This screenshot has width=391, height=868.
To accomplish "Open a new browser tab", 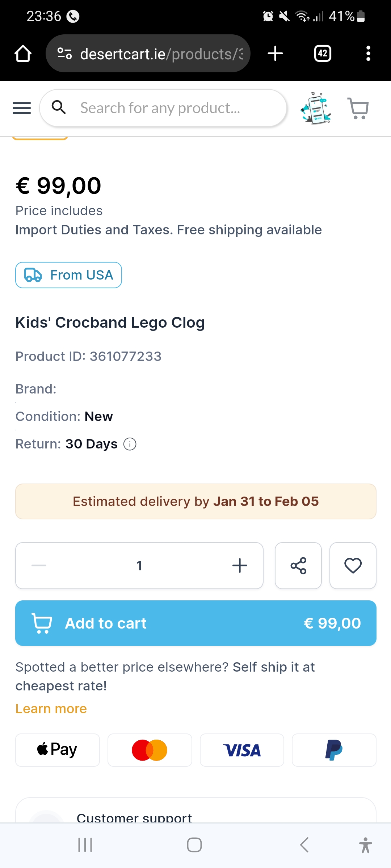I will (x=275, y=54).
